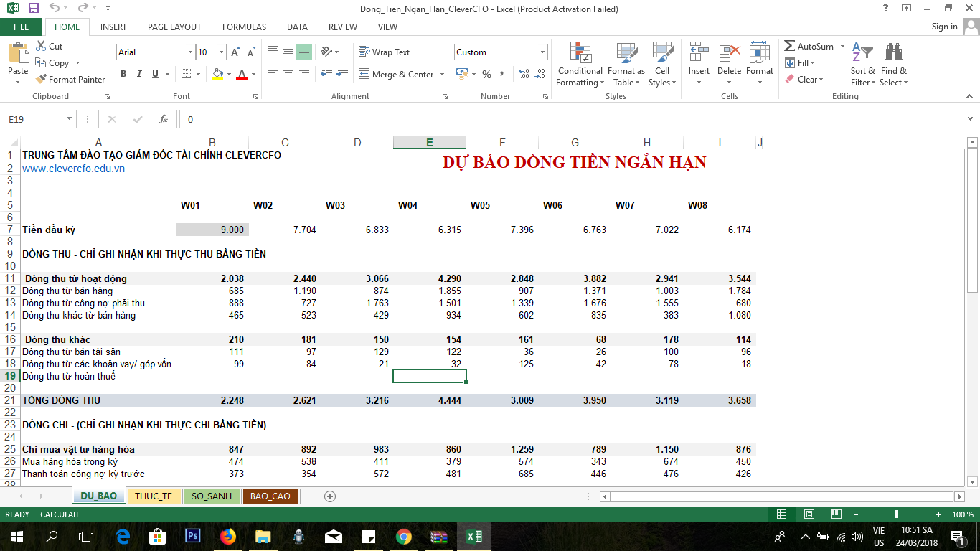Toggle Italic text formatting
The image size is (980, 551).
tap(139, 74)
